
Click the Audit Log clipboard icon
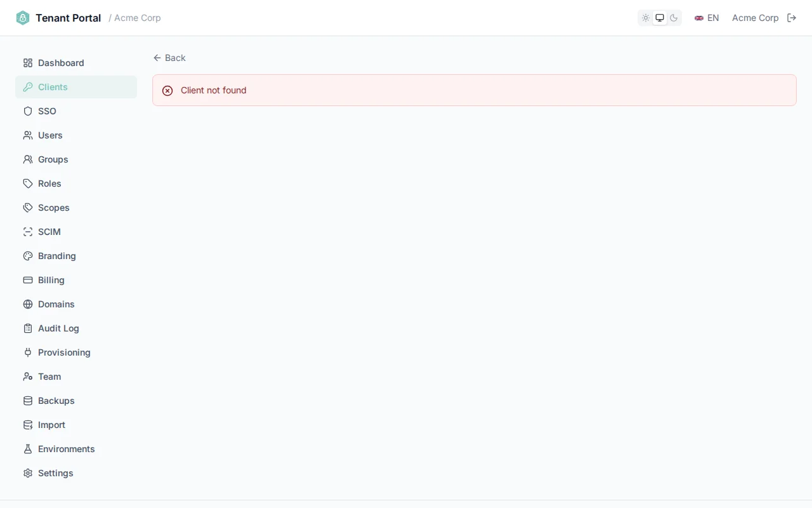(28, 328)
